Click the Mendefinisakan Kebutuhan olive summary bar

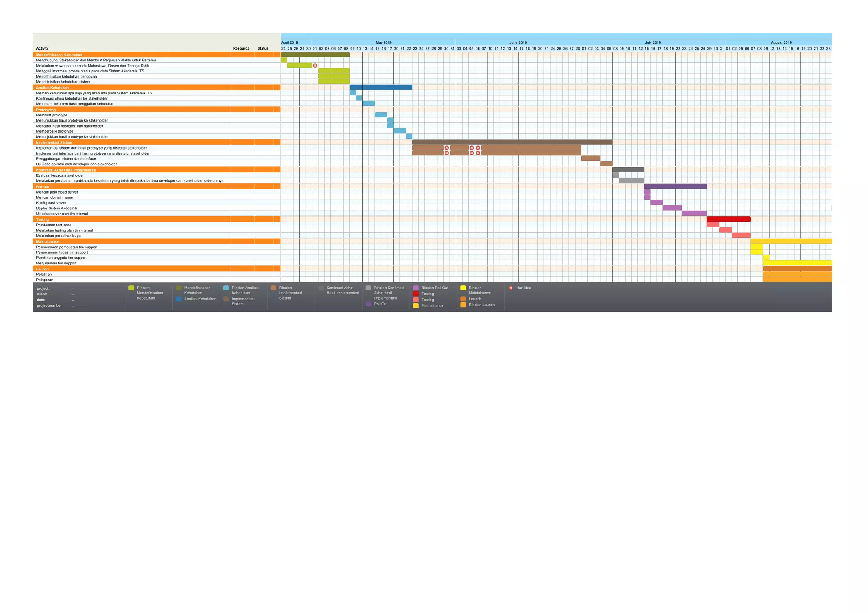coord(315,55)
